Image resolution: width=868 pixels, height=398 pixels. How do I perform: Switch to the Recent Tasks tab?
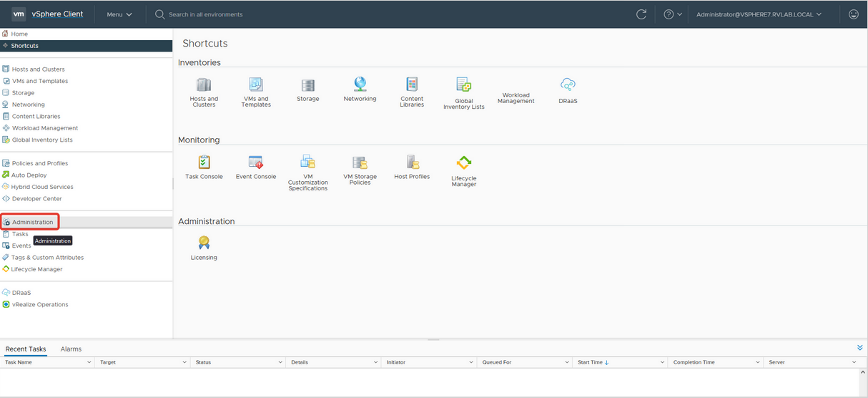tap(26, 349)
